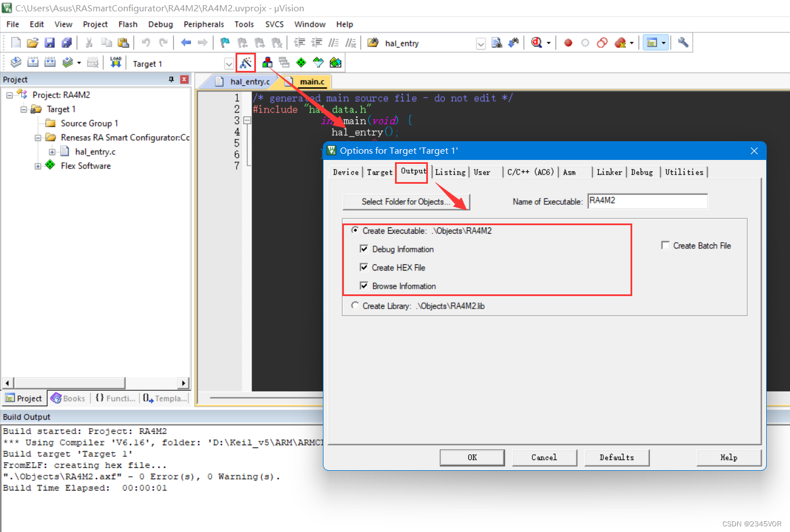The width and height of the screenshot is (790, 532).
Task: Switch to the Functions panel tab
Action: 115,398
